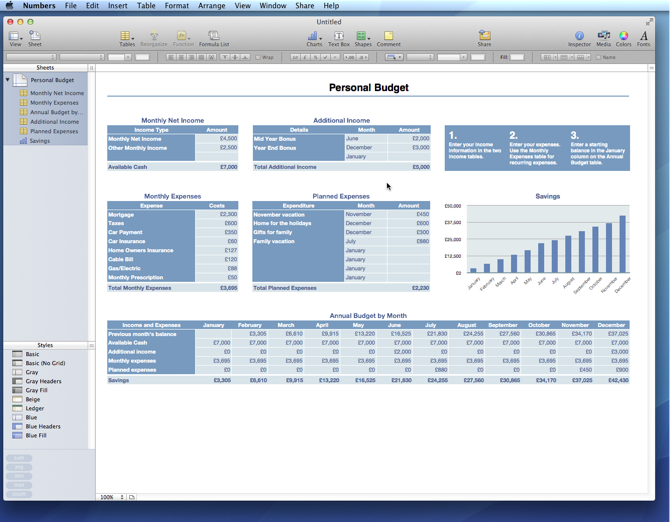670x522 pixels.
Task: Align text left in format bar
Action: point(170,57)
